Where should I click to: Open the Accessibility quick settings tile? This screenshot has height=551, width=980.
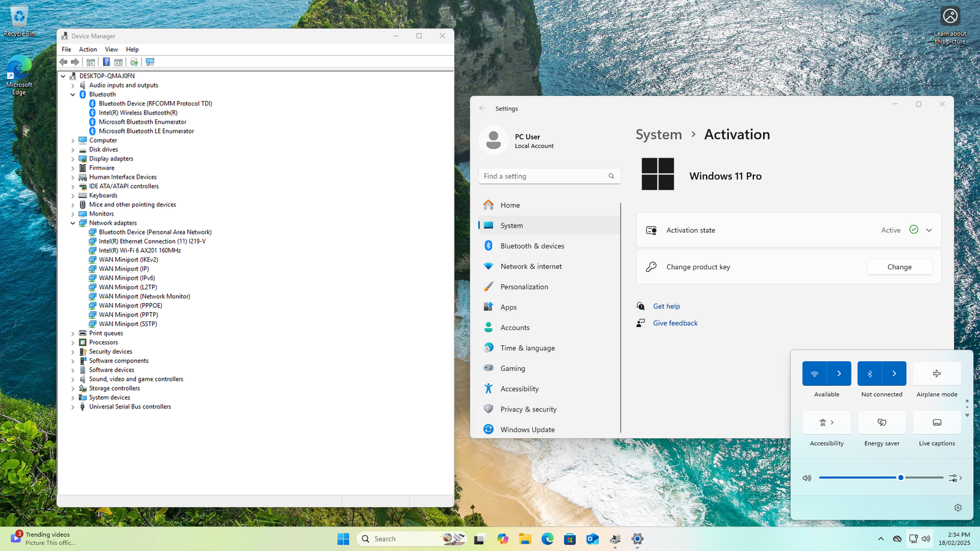[827, 422]
